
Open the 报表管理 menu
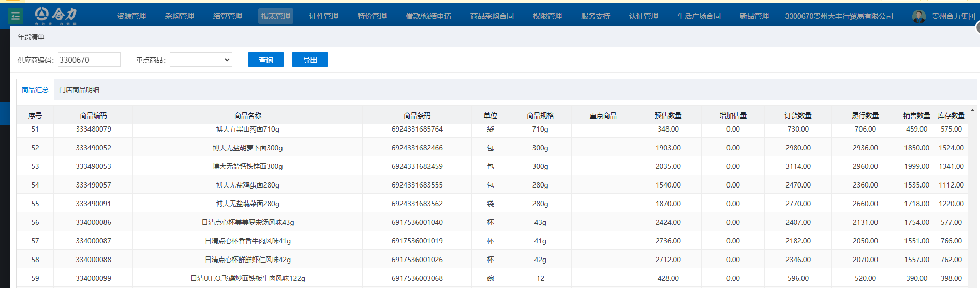[275, 16]
